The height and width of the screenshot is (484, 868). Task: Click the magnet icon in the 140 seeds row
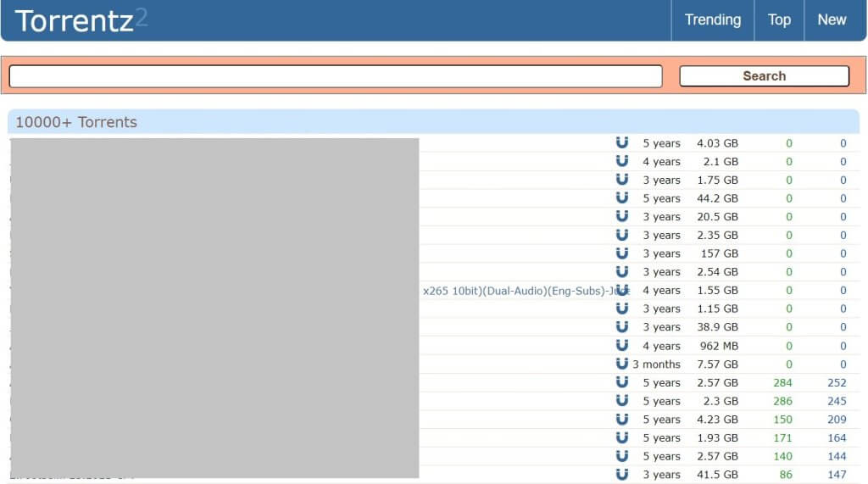tap(622, 456)
